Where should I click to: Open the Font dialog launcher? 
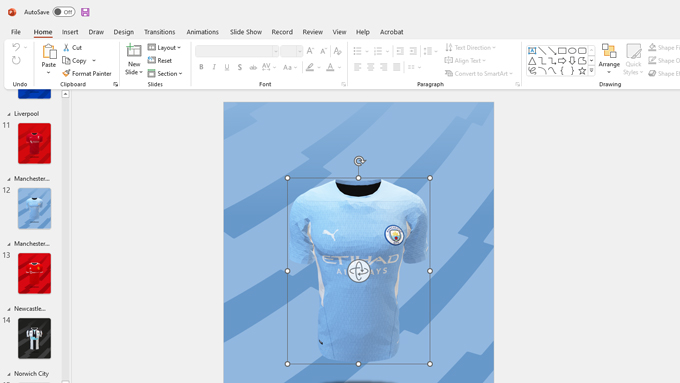343,85
